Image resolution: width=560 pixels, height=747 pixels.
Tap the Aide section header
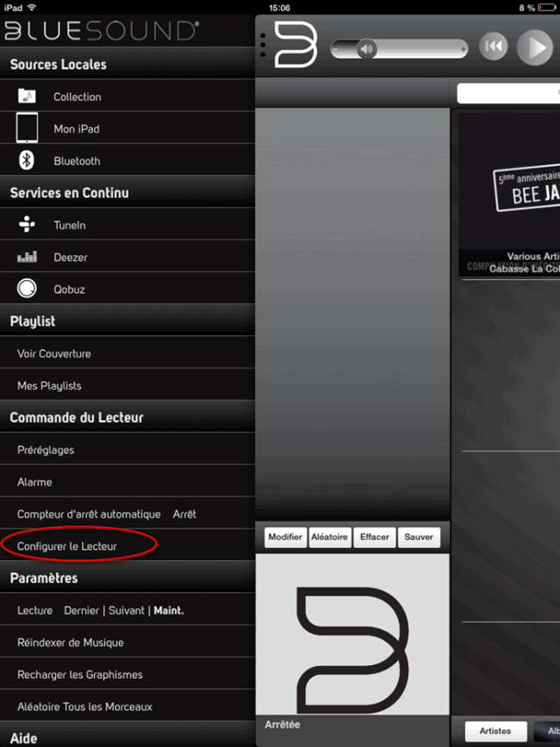(x=128, y=736)
